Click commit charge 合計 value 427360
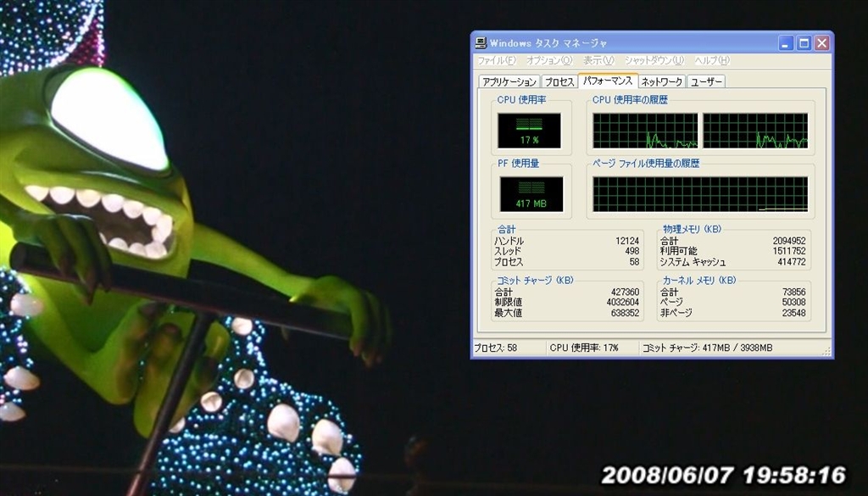 click(x=625, y=292)
